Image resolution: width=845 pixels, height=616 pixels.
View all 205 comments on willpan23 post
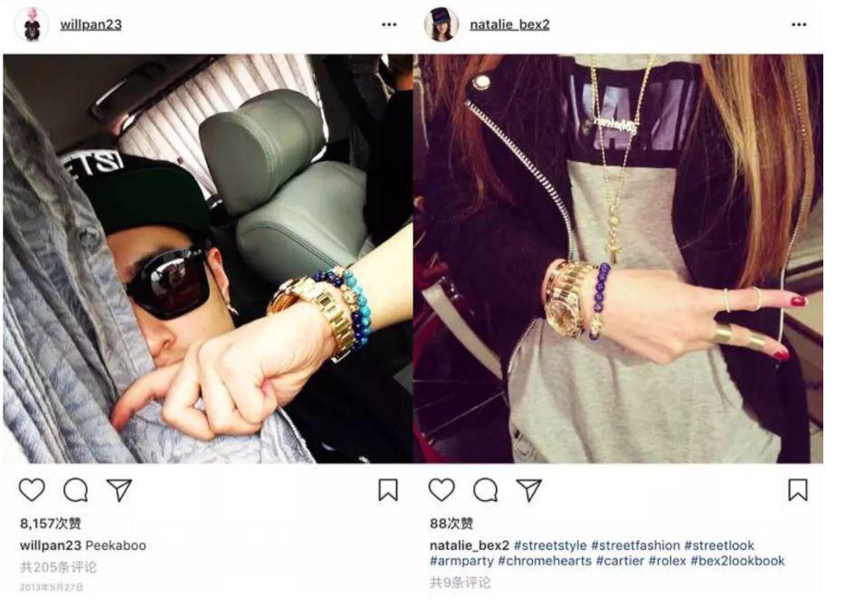coord(58,567)
